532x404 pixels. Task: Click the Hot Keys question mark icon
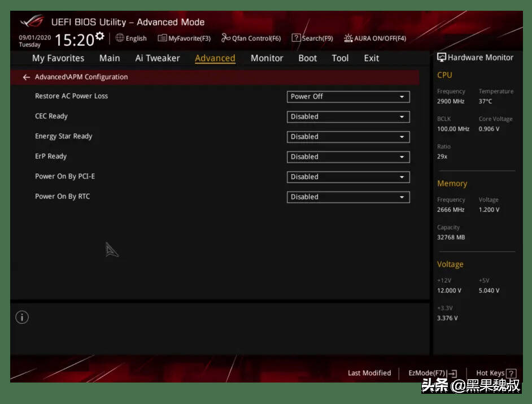tap(511, 373)
